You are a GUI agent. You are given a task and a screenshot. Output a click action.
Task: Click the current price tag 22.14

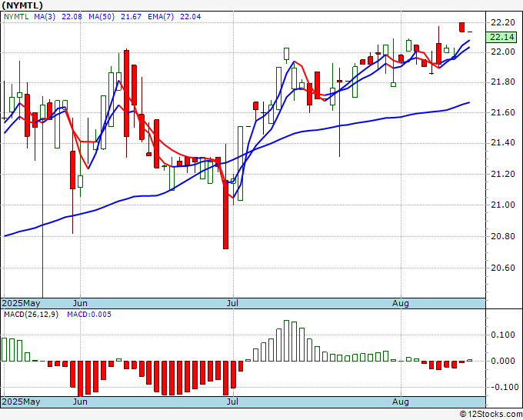(501, 37)
